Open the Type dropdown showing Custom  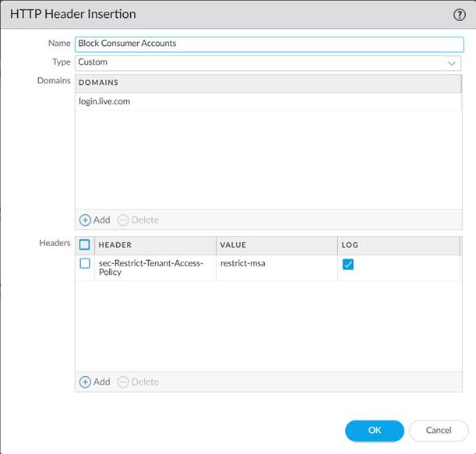[268, 63]
